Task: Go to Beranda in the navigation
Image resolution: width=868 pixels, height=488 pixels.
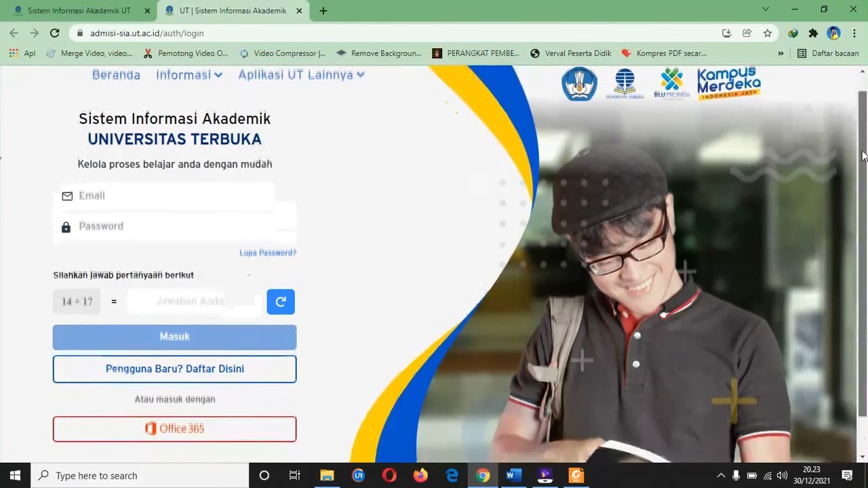Action: click(x=116, y=75)
